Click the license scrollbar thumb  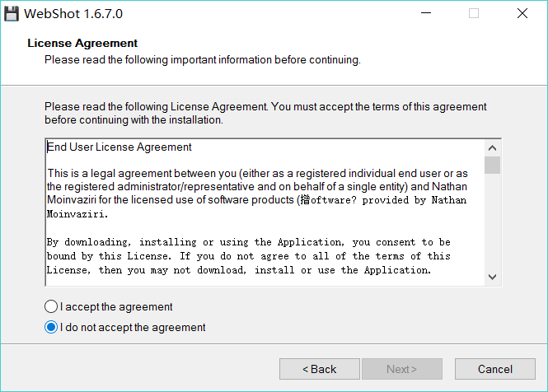492,165
